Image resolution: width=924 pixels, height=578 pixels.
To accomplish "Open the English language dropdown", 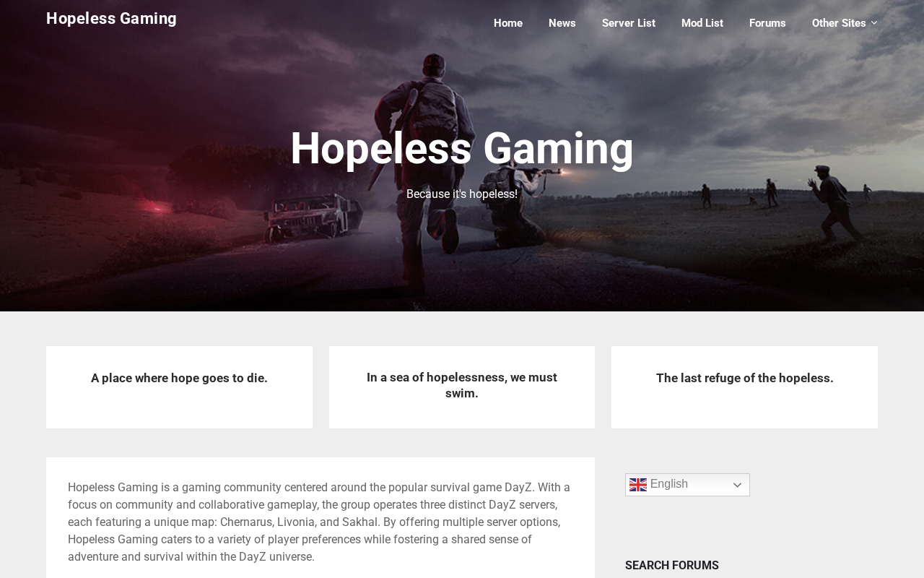I will coord(687,485).
